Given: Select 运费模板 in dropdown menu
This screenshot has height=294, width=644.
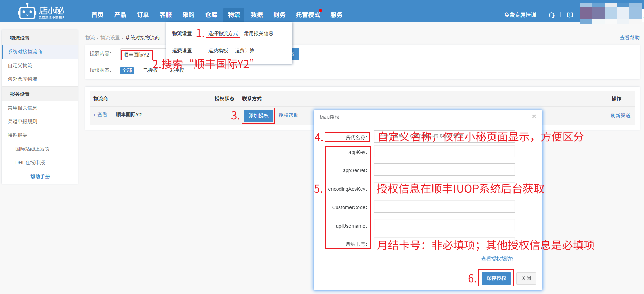Looking at the screenshot, I should [x=218, y=51].
